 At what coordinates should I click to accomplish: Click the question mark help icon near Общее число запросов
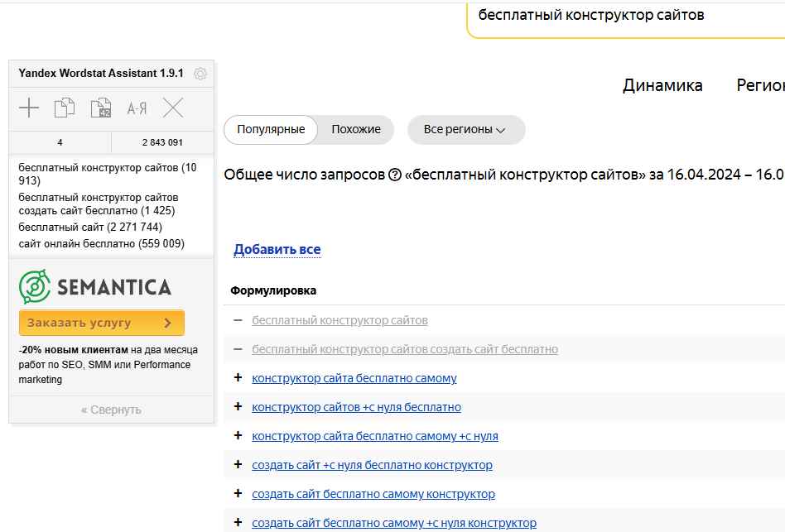tap(395, 175)
